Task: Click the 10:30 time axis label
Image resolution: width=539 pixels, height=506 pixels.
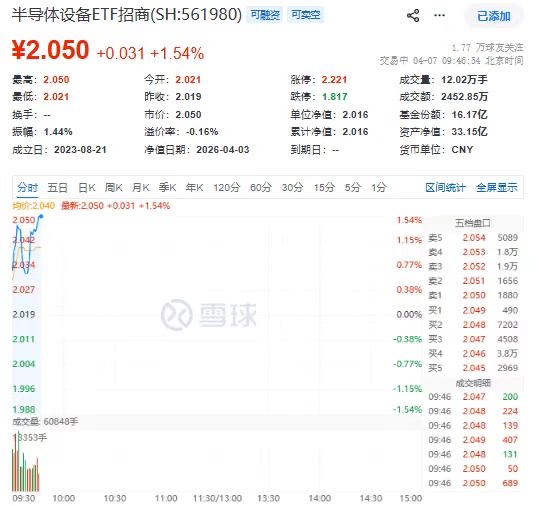Action: click(x=115, y=498)
